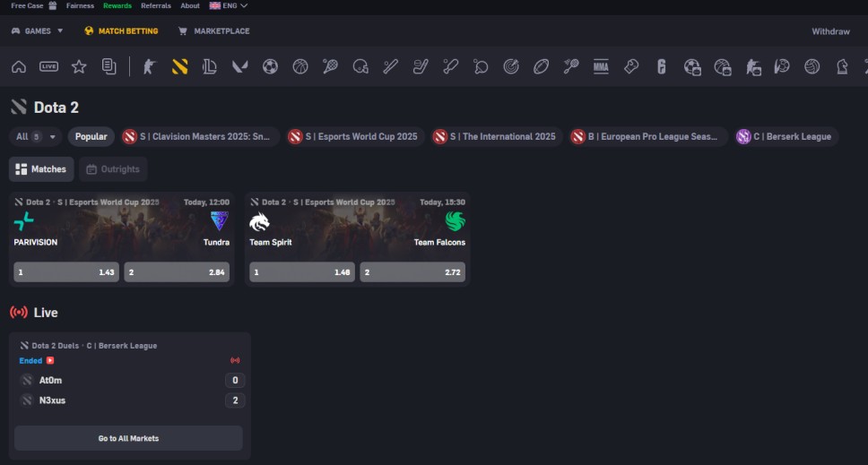Open the MARKETPLACE section

click(213, 31)
